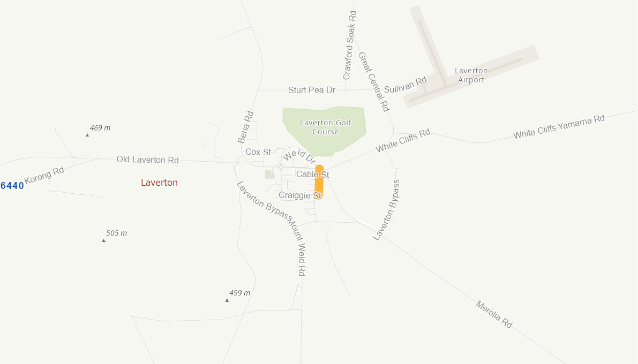Click the White Cliffs Yamarna Rd label
Viewport: 638px width, 364px height.
point(559,126)
